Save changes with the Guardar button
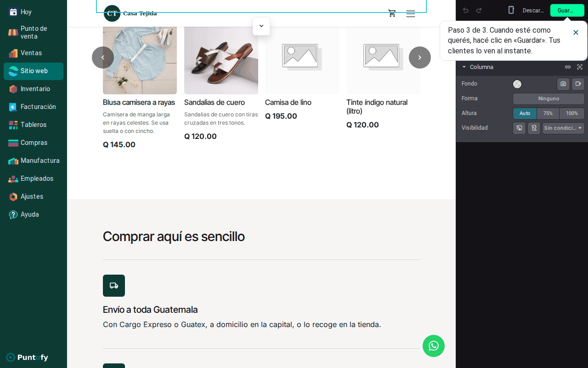The image size is (588, 368). click(567, 10)
